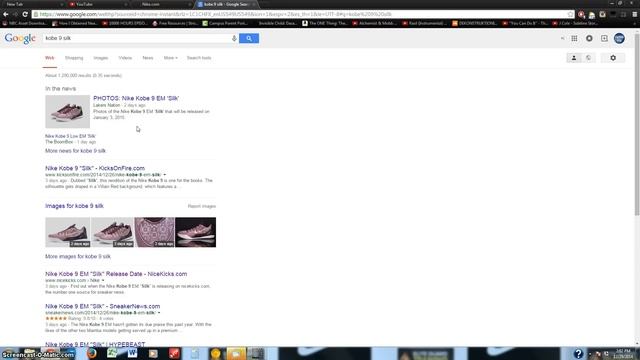Open Nike Kobe 9 "Silk" - KicksOnFire.com result
Screen dimensions: 640x360
95,168
